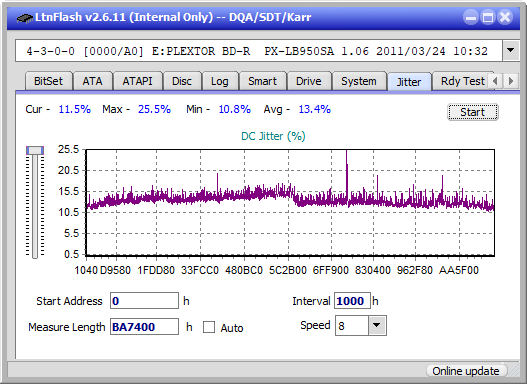Image resolution: width=527 pixels, height=384 pixels.
Task: Click the LtnFlash chip icon in title bar
Action: (x=25, y=17)
